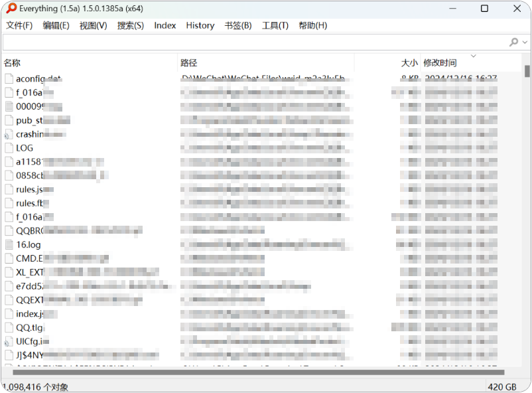Viewport: 532px width, 393px height.
Task: Select the LOG file name
Action: coord(25,148)
